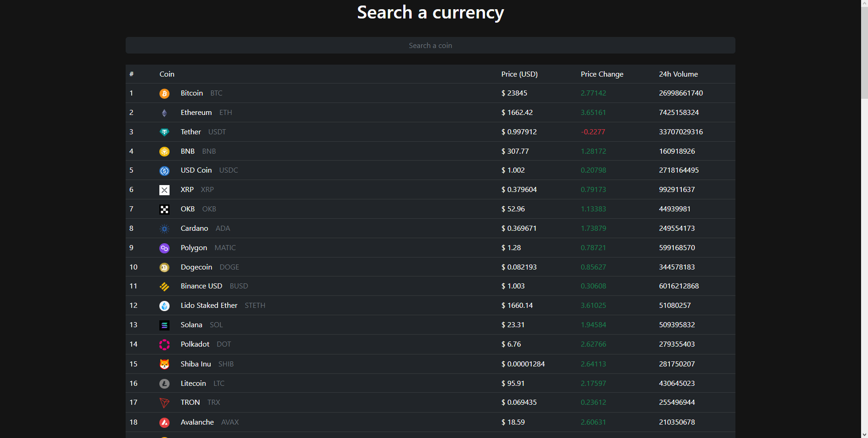Click Binance USD volume 6016212868
Image resolution: width=868 pixels, height=438 pixels.
coord(679,286)
